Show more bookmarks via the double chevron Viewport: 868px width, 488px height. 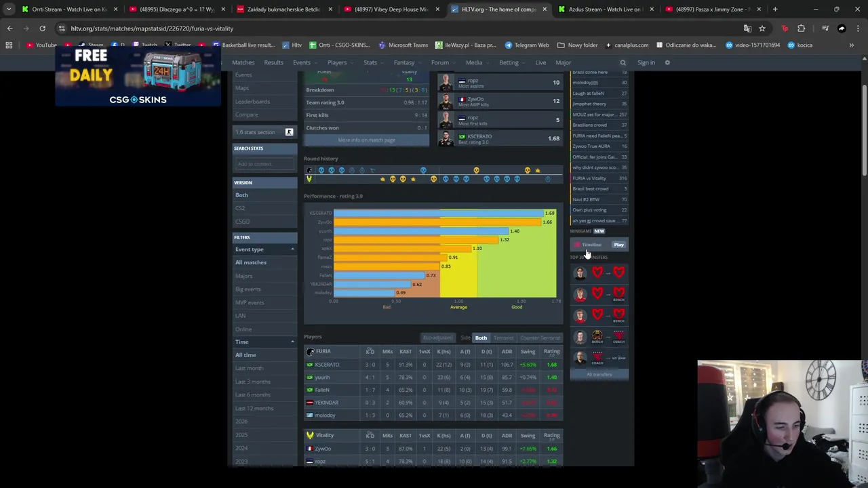(852, 45)
